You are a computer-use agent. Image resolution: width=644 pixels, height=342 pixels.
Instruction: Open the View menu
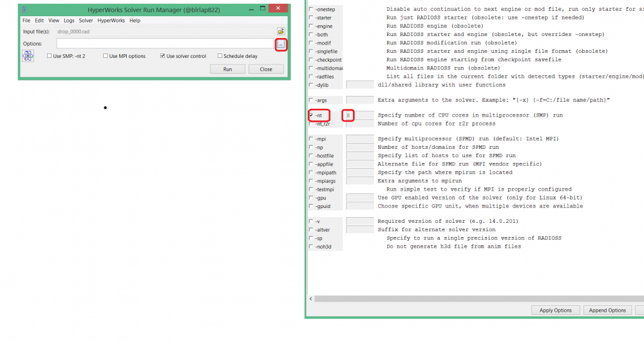click(54, 21)
